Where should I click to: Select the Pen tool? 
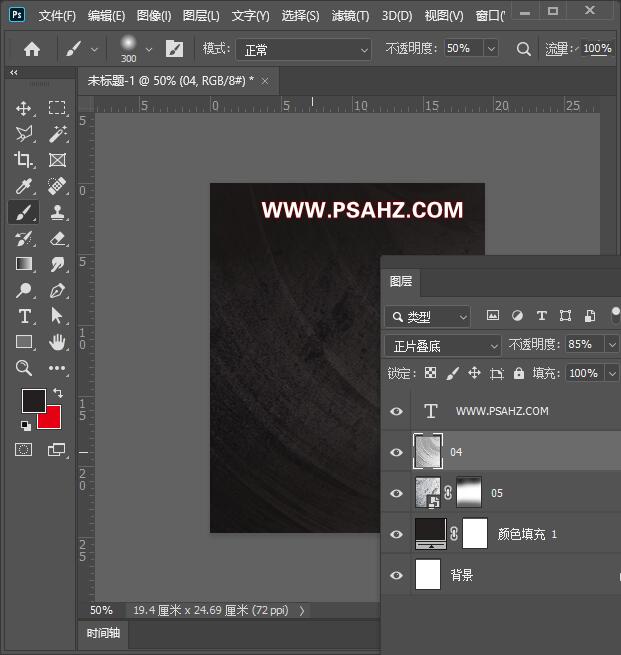(x=57, y=290)
